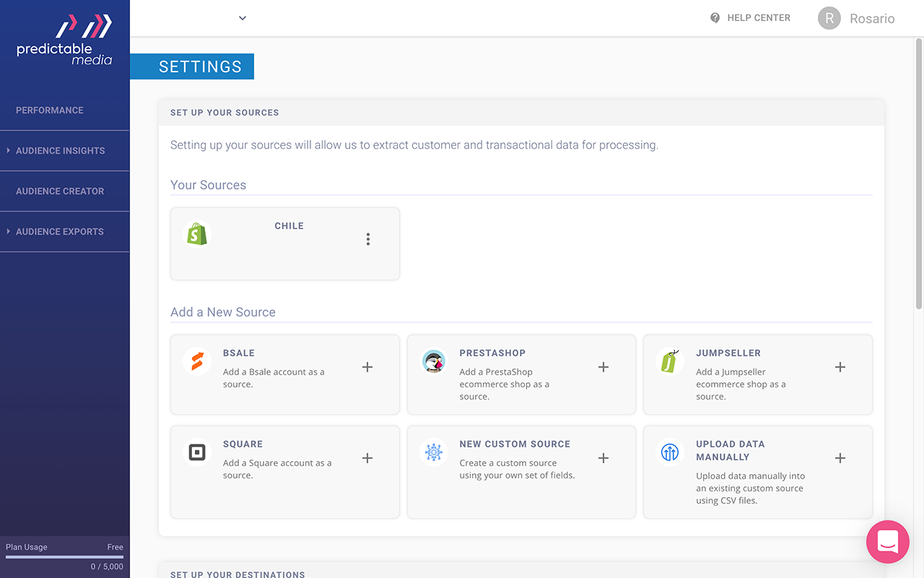Click the BSALE card title
The width and height of the screenshot is (924, 578).
239,353
